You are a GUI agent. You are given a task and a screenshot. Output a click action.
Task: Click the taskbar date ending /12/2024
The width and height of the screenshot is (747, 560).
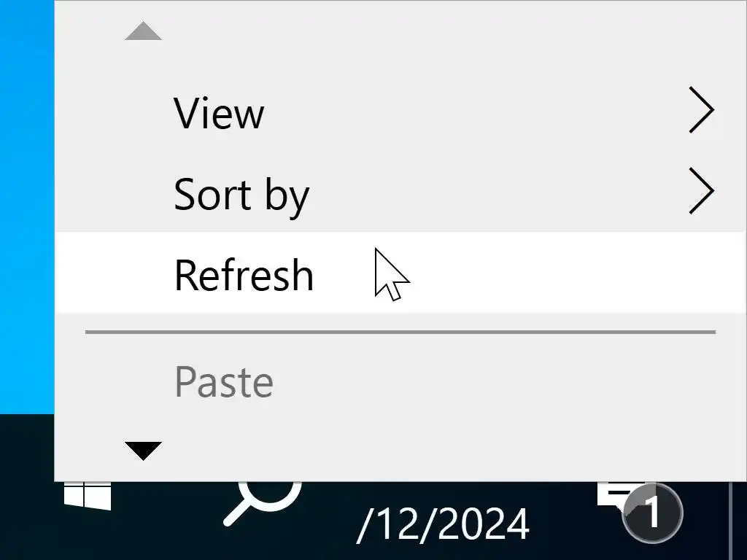[443, 524]
